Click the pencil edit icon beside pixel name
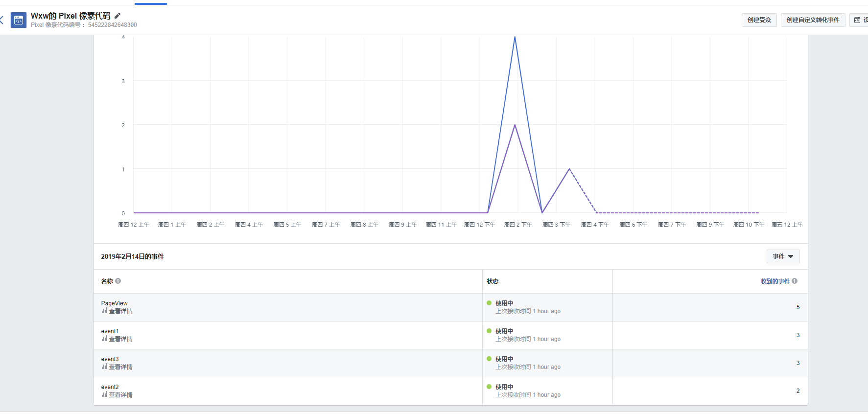868x414 pixels. [x=117, y=16]
